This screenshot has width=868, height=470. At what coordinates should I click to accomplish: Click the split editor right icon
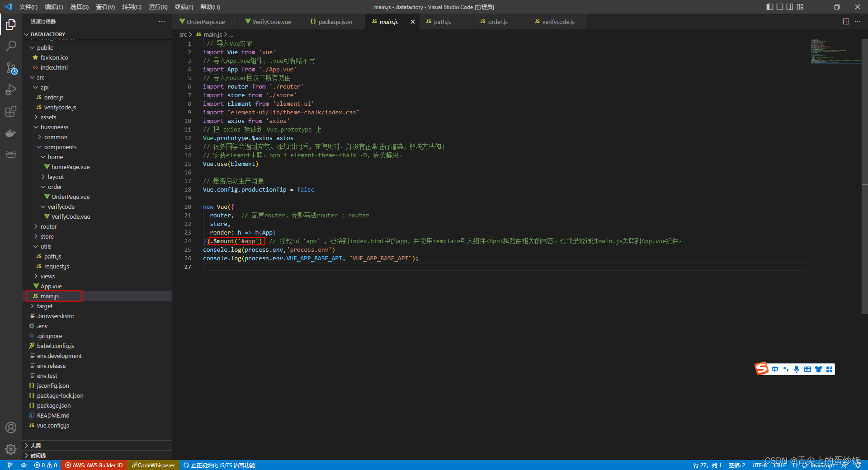(x=846, y=22)
